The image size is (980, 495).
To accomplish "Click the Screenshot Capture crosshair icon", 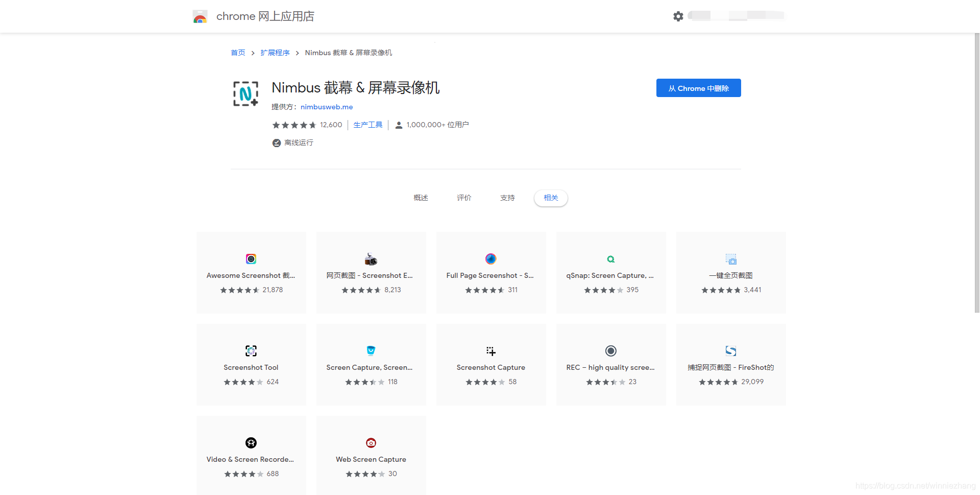I will coord(491,351).
